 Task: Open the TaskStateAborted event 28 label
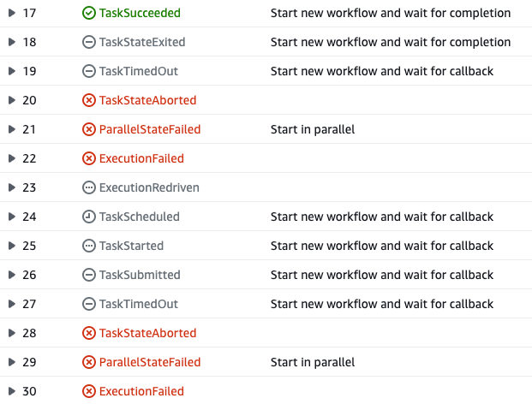[147, 333]
